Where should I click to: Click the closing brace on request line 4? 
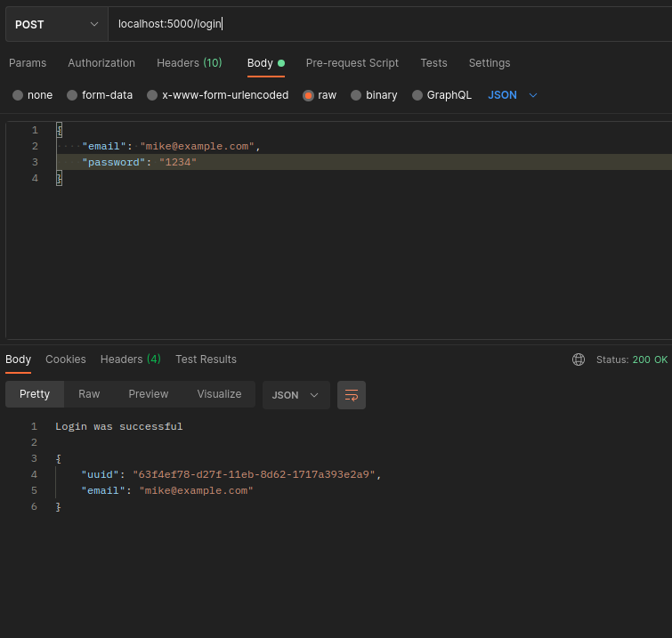click(59, 178)
